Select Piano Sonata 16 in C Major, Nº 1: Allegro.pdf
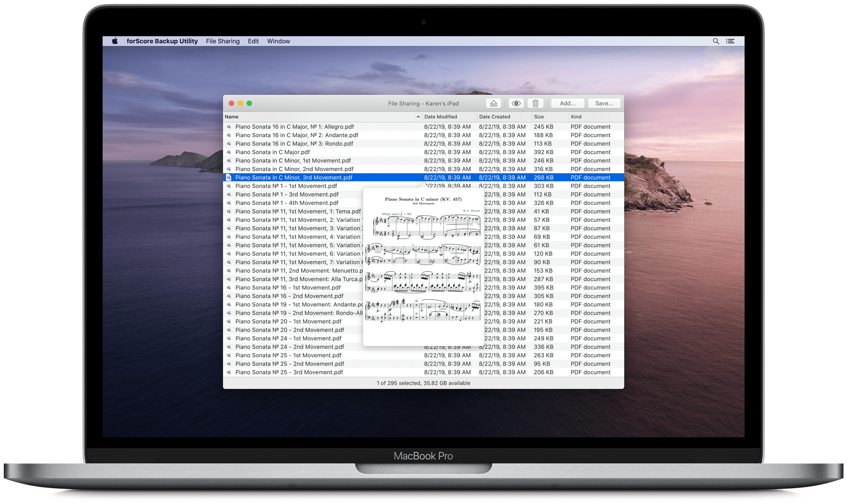 pyautogui.click(x=423, y=127)
